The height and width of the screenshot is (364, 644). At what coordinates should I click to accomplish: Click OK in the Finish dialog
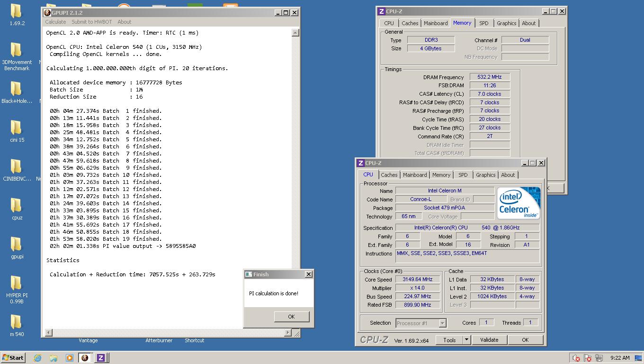[291, 317]
